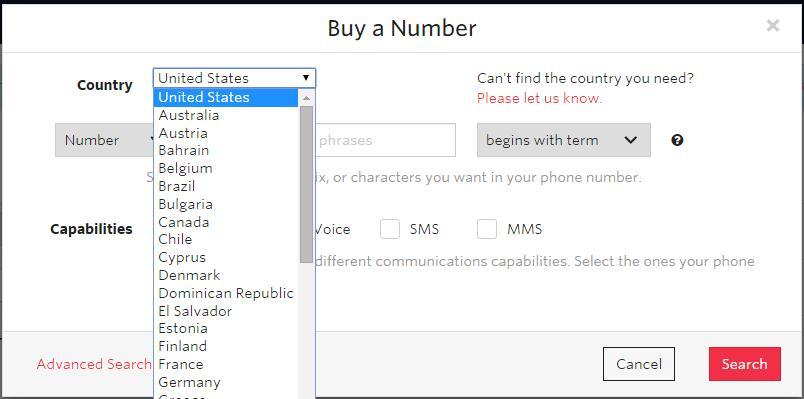Choose Dominican Republic in the list

(226, 293)
